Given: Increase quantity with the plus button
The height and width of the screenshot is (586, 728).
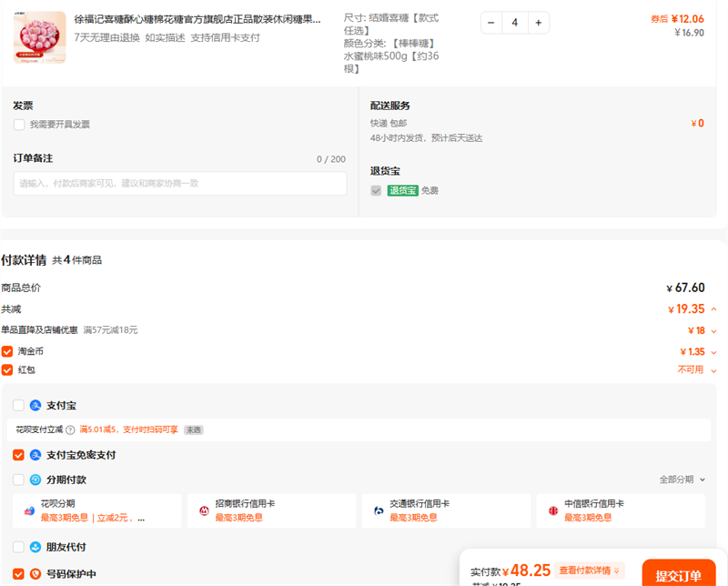Looking at the screenshot, I should 538,23.
